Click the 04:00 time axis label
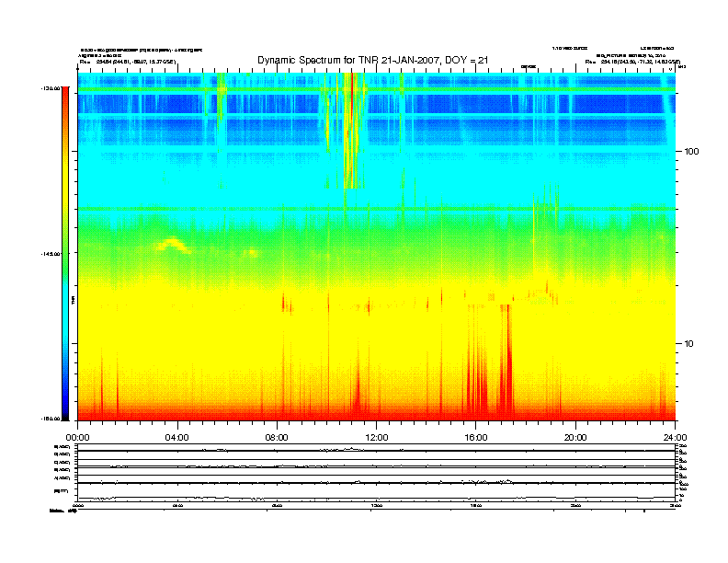 coord(177,438)
